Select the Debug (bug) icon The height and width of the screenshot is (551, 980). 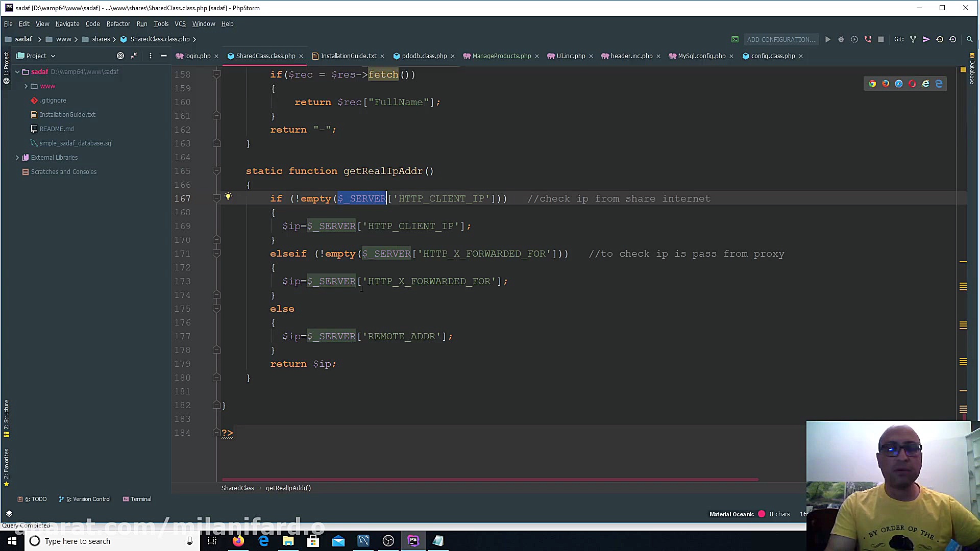(x=841, y=39)
